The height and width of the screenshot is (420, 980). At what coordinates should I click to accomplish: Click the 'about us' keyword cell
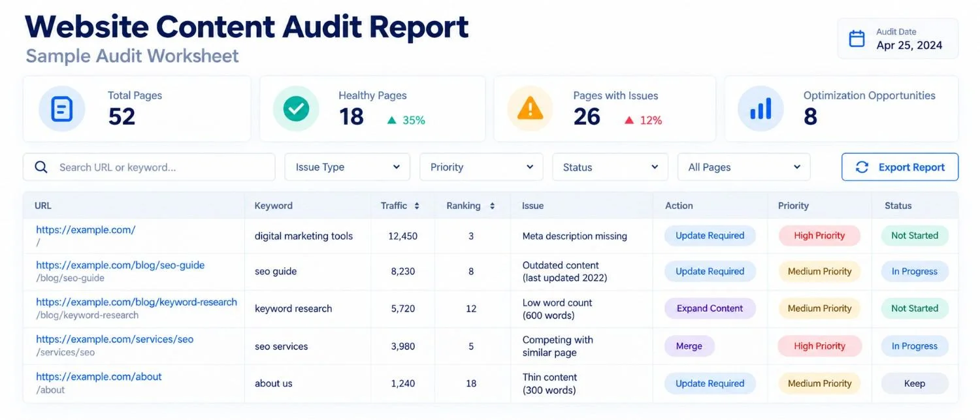coord(274,383)
